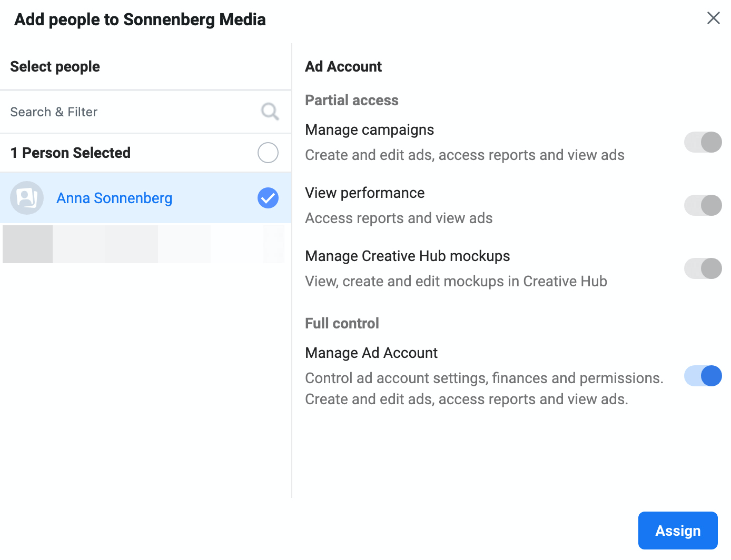This screenshot has width=731, height=560.
Task: Enable Manage Creative Hub mockups toggle
Action: tap(703, 268)
